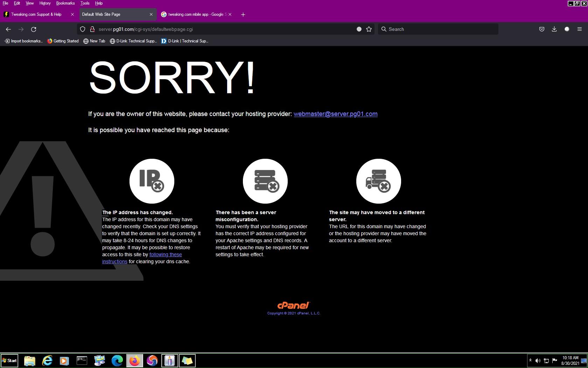Click the insecure connection padlock icon

click(x=92, y=29)
